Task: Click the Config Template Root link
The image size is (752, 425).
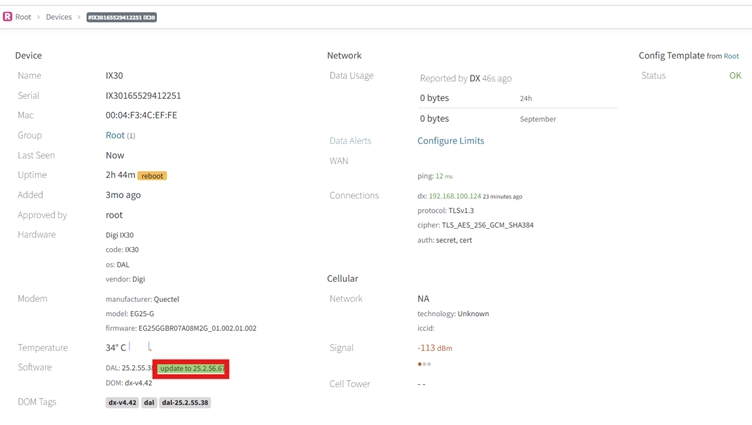Action: tap(731, 56)
